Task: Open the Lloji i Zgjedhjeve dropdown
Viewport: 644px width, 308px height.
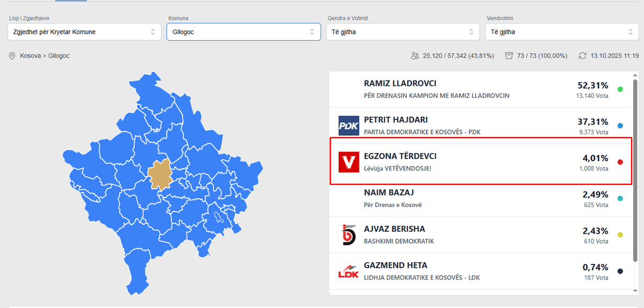Action: (85, 32)
